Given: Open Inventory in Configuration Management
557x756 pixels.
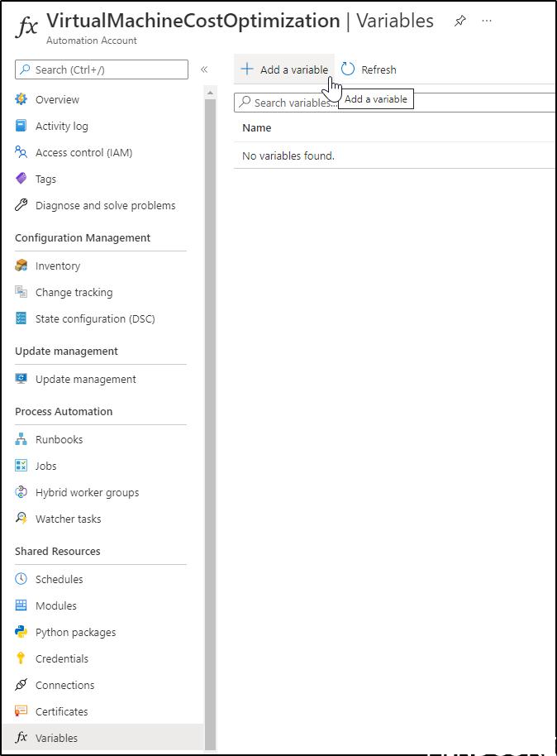Looking at the screenshot, I should tap(58, 266).
